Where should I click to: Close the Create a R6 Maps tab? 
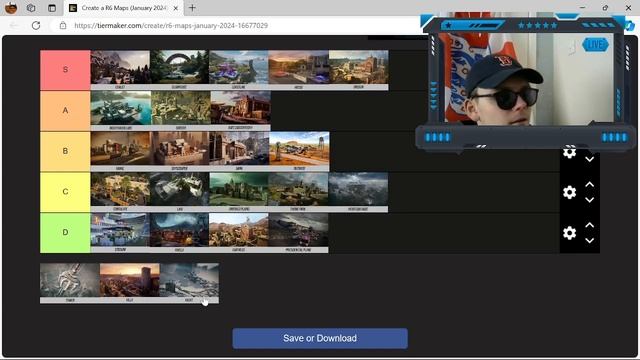176,8
